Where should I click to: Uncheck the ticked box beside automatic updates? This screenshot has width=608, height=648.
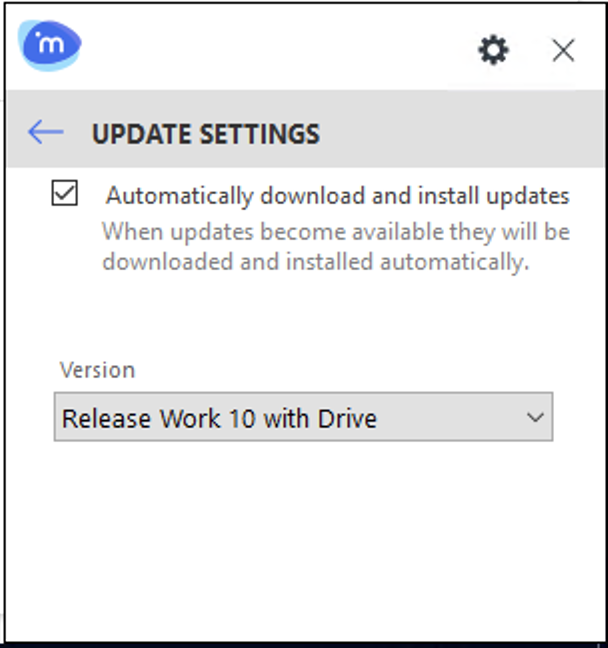click(x=65, y=194)
